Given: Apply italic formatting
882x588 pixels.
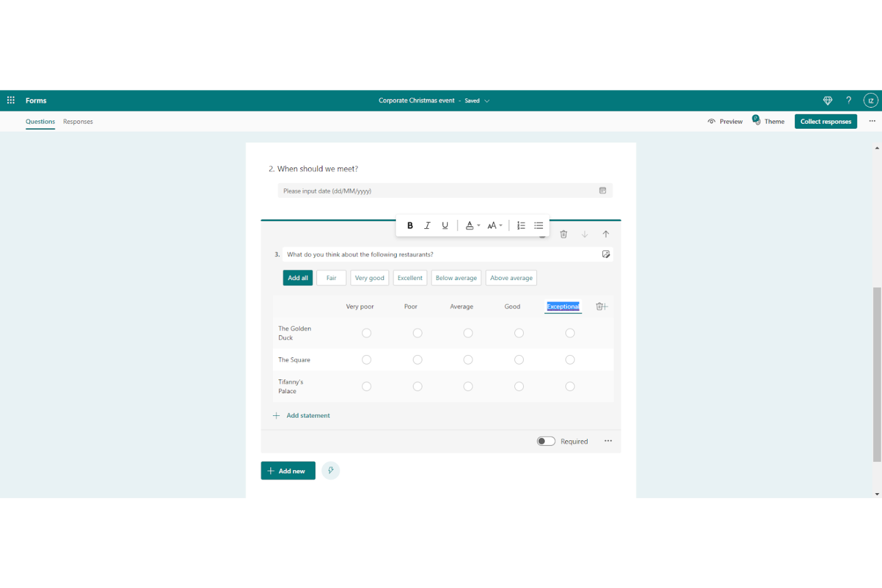Looking at the screenshot, I should [x=427, y=225].
